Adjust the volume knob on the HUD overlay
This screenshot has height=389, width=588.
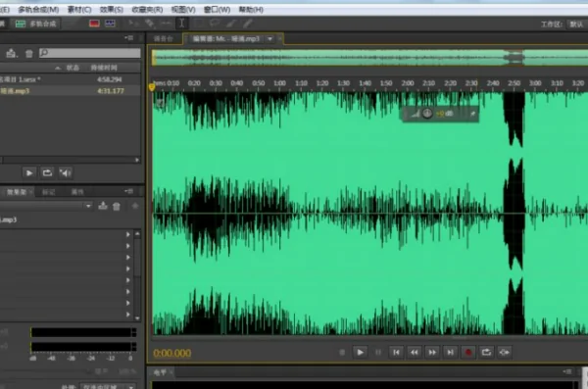pos(427,114)
